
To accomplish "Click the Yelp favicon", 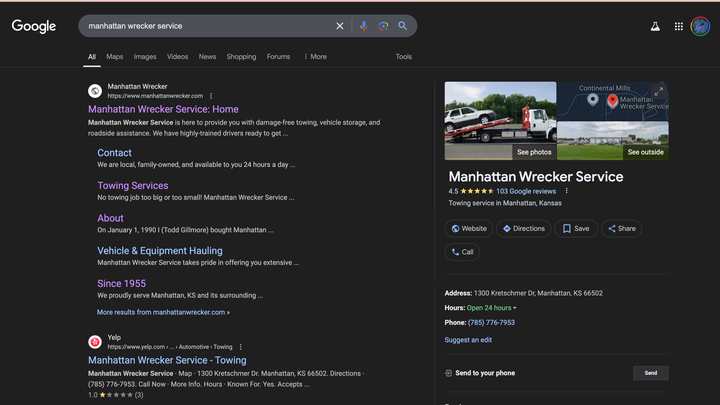I will 95,342.
